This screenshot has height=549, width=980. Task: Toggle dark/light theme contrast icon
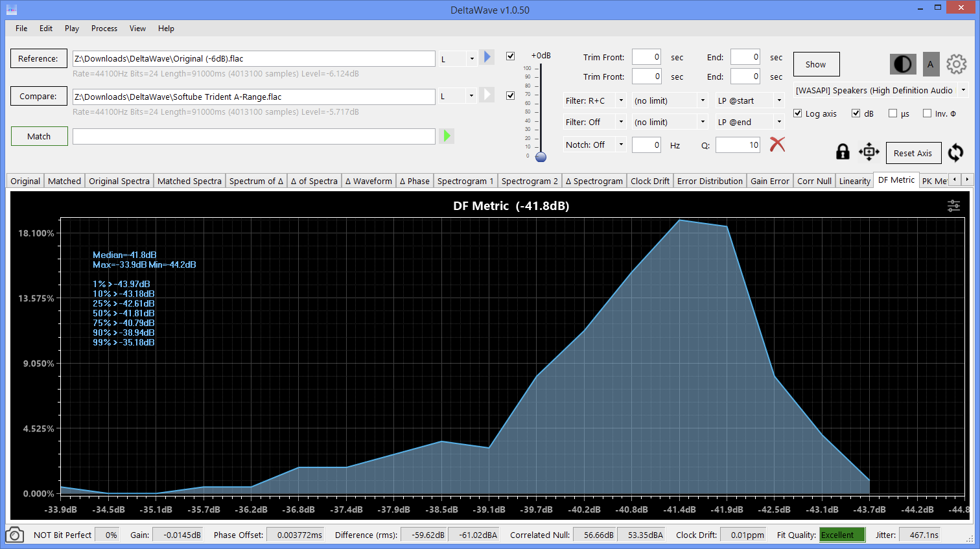(903, 64)
